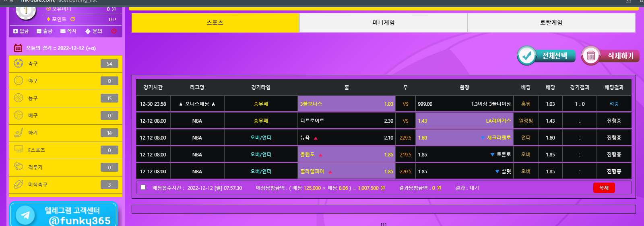Select the highlighted LA레이커스 away odds cell
644x226 pixels.
(464, 121)
